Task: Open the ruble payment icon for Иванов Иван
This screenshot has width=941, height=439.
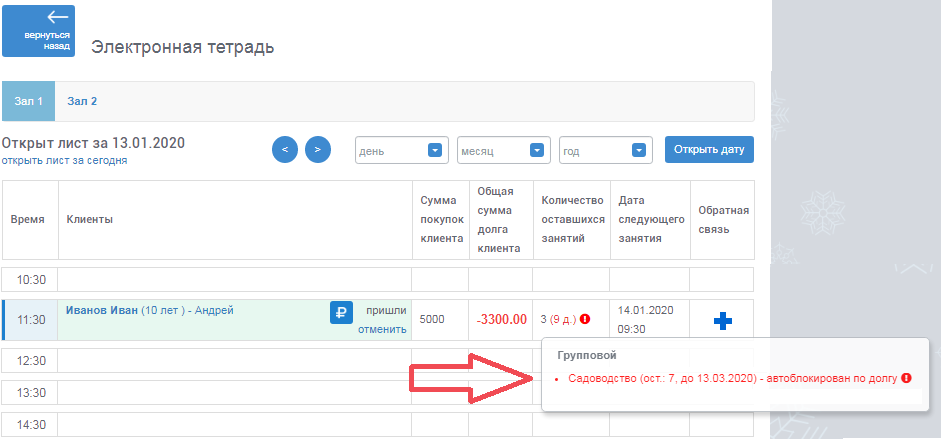Action: pos(341,312)
